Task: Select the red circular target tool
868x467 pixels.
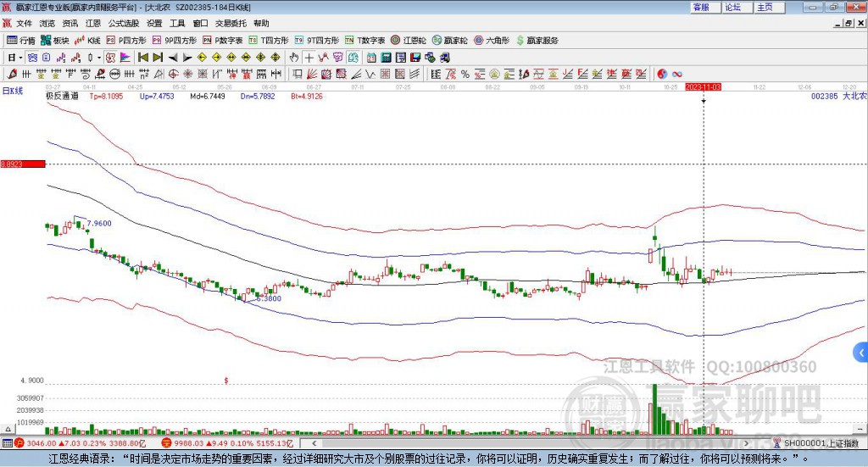Action: point(173,74)
